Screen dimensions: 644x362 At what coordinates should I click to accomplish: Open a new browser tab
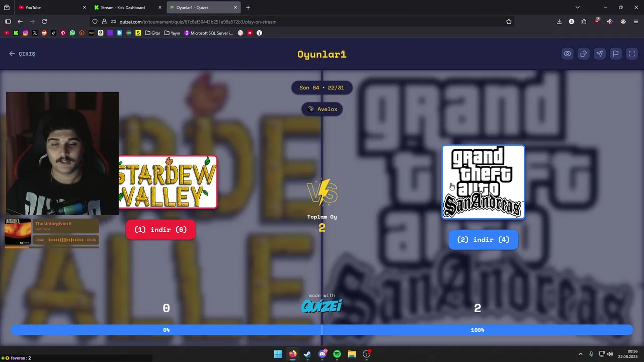[x=248, y=8]
